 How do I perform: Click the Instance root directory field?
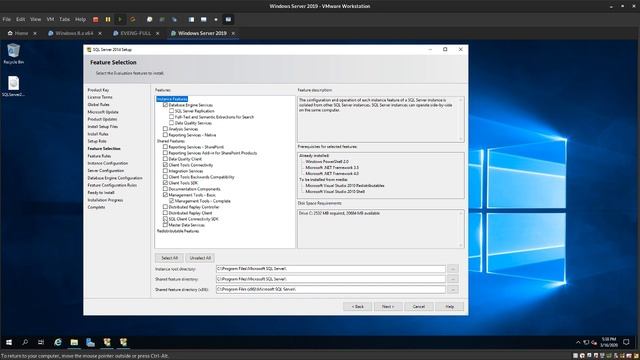(x=331, y=269)
